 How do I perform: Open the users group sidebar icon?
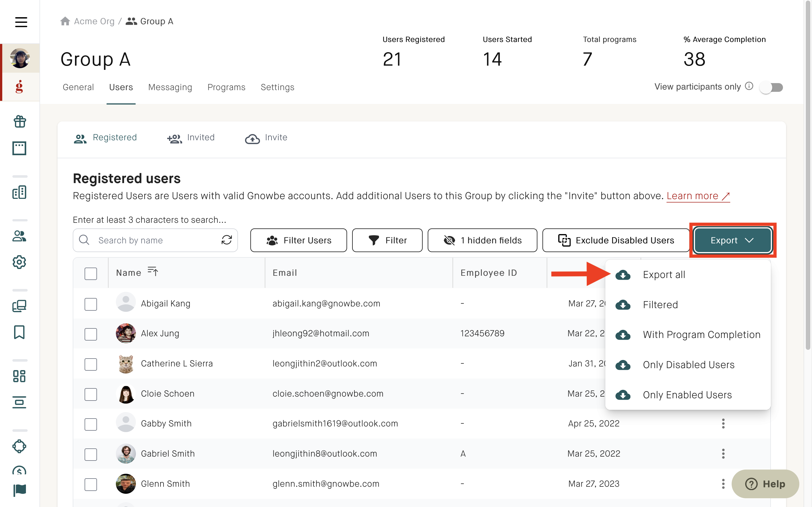19,236
